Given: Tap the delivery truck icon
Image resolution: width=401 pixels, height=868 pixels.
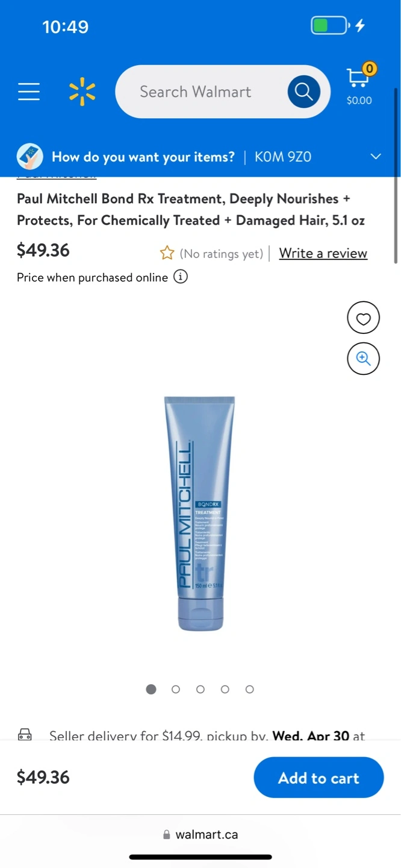Looking at the screenshot, I should [25, 735].
